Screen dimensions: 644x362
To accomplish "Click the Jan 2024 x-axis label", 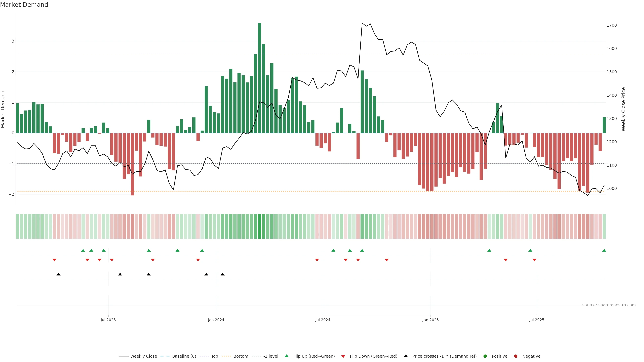I will coord(216,320).
